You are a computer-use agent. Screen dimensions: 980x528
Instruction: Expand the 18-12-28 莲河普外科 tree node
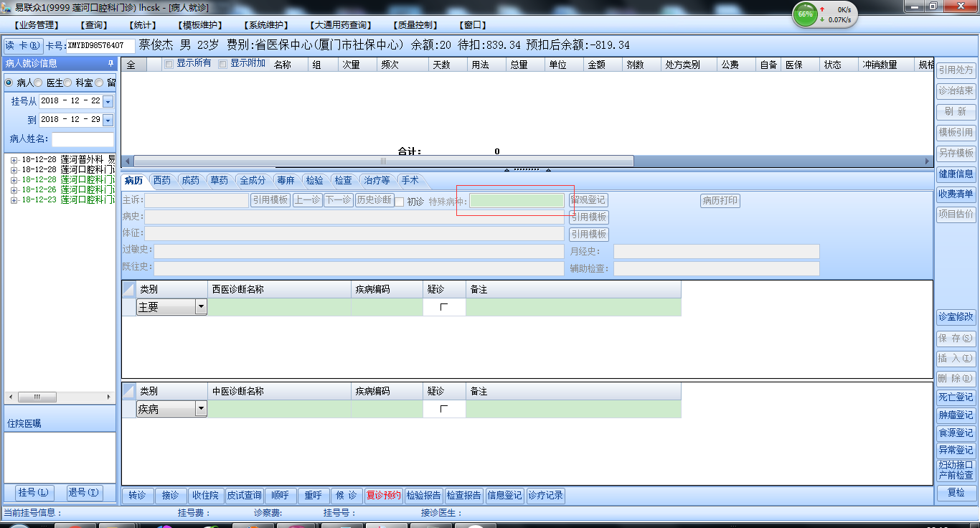[x=14, y=160]
